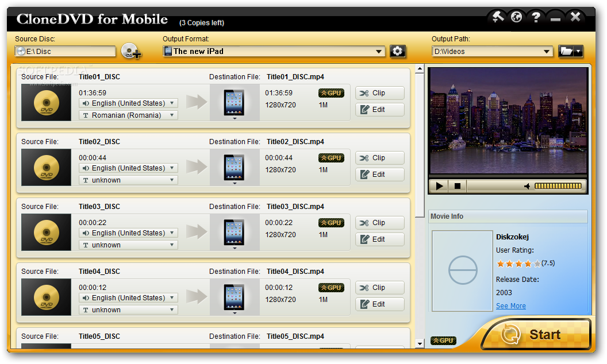
Task: Toggle global GPU acceleration badge near Start
Action: coord(443,340)
